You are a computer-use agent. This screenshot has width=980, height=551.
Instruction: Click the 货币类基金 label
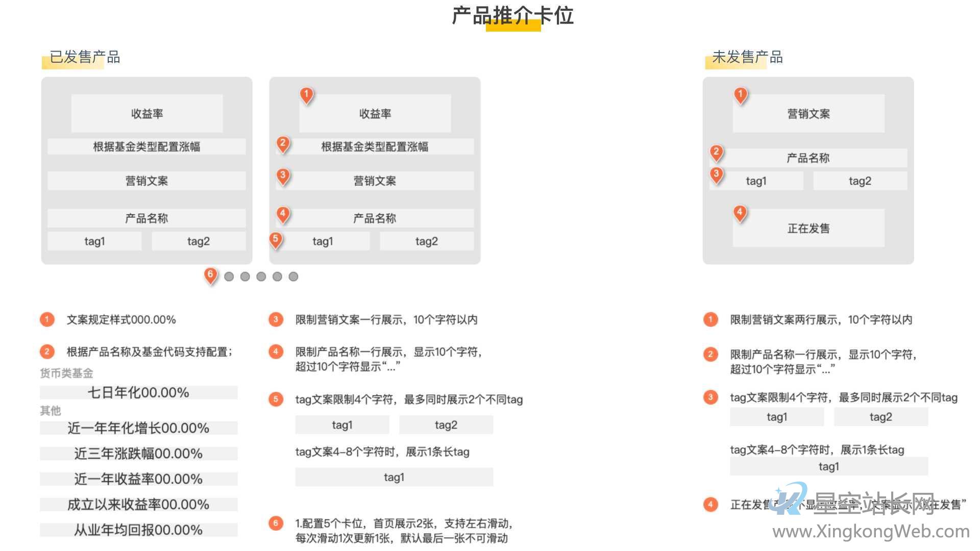[67, 373]
